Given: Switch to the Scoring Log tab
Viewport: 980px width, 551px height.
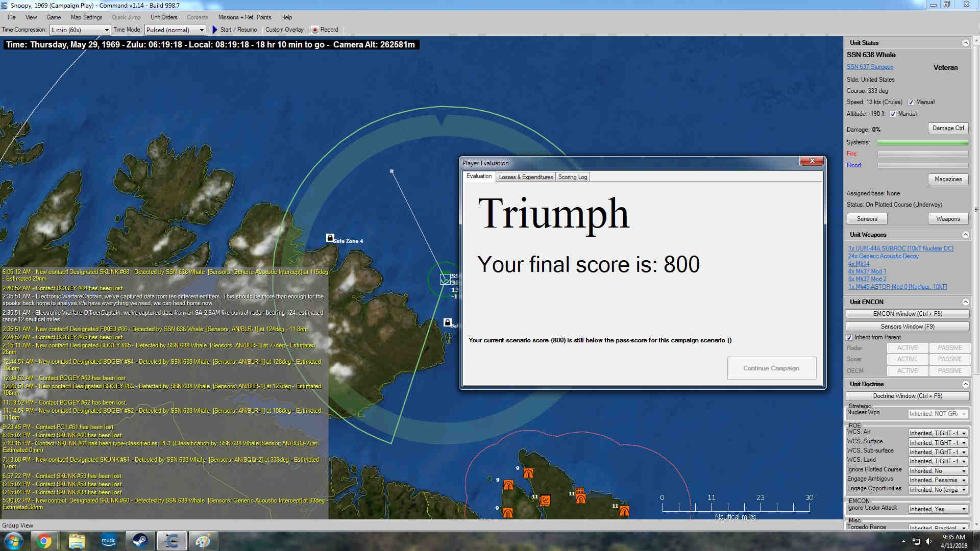Looking at the screenshot, I should pyautogui.click(x=572, y=177).
